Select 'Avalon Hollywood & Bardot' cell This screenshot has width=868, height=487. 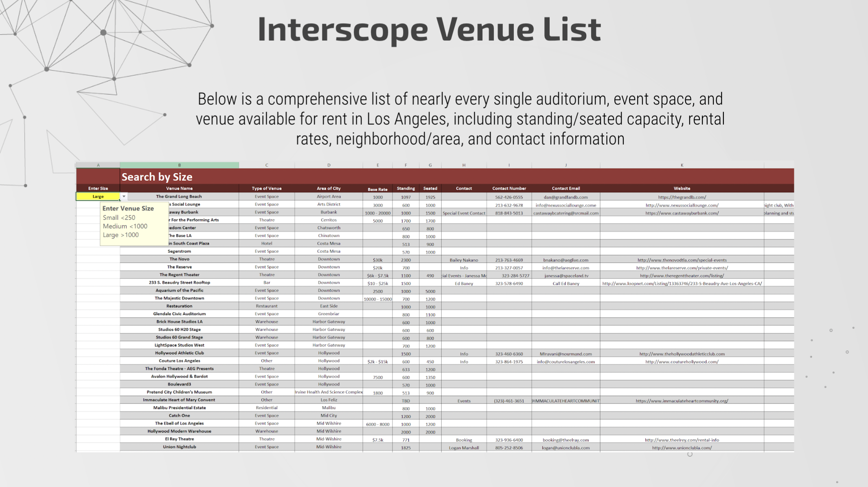pos(180,377)
